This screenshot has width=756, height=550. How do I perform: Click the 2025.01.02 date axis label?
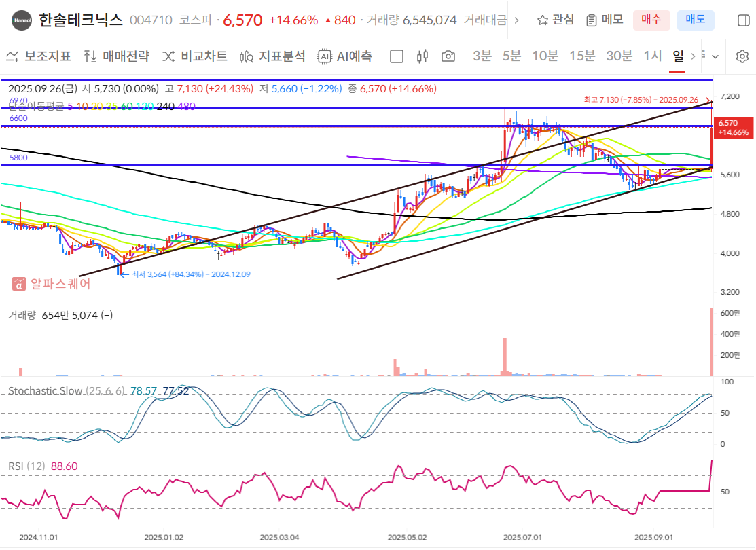point(164,537)
